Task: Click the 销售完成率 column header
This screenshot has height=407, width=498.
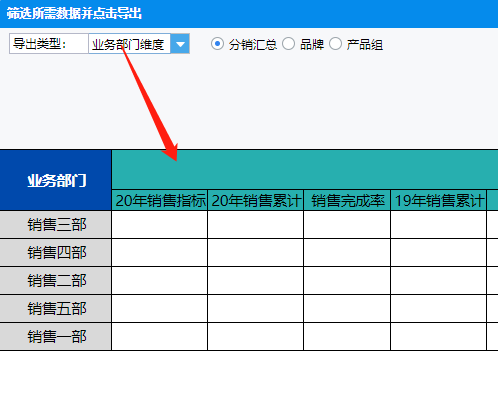Action: [347, 201]
